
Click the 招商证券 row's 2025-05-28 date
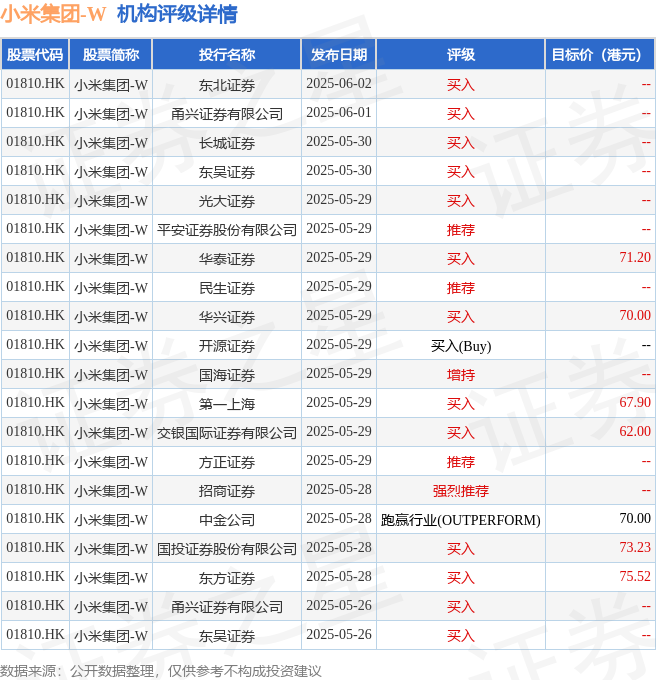(339, 490)
